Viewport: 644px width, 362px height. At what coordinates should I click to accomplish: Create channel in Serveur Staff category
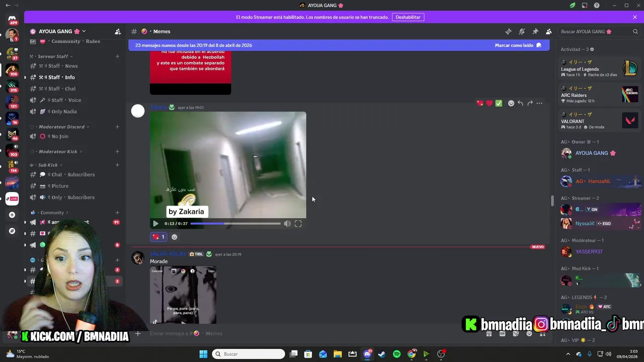click(x=117, y=56)
